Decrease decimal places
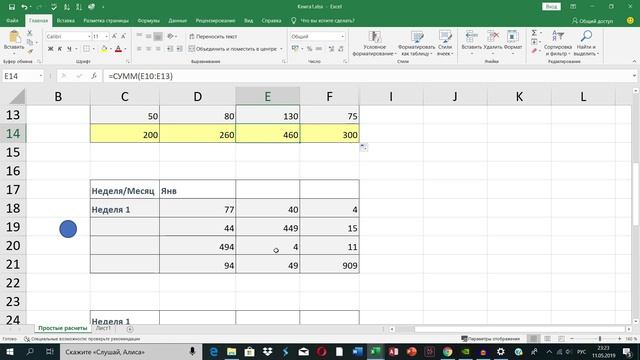640x360 pixels. (341, 49)
